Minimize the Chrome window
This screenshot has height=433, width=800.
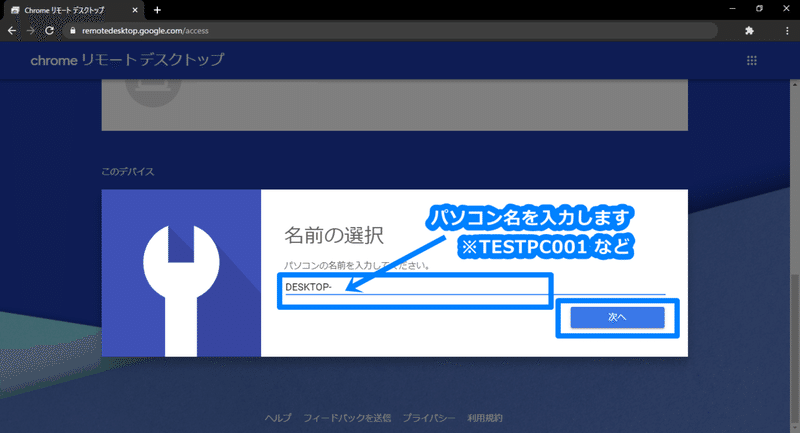733,9
